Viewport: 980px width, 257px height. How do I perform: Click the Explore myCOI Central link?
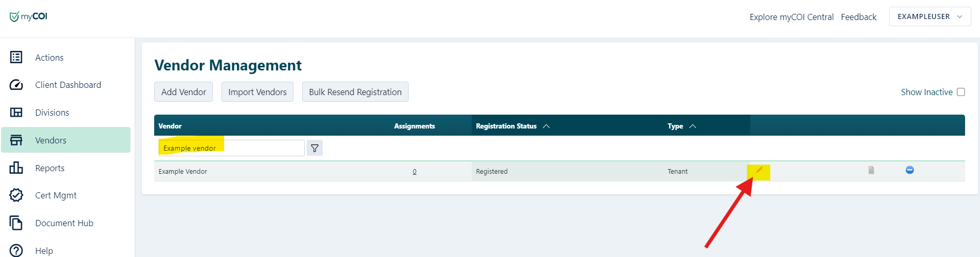[x=791, y=17]
